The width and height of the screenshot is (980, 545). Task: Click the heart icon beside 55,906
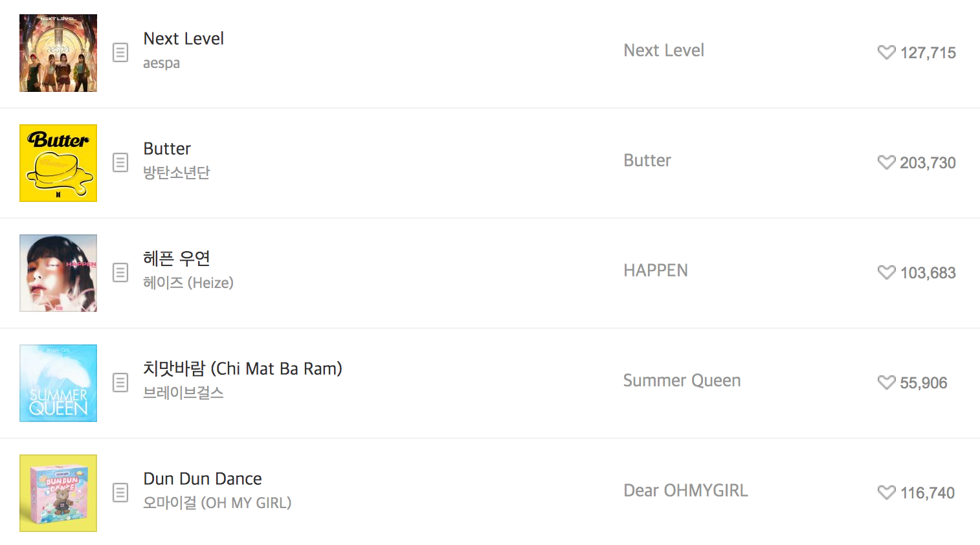tap(886, 383)
